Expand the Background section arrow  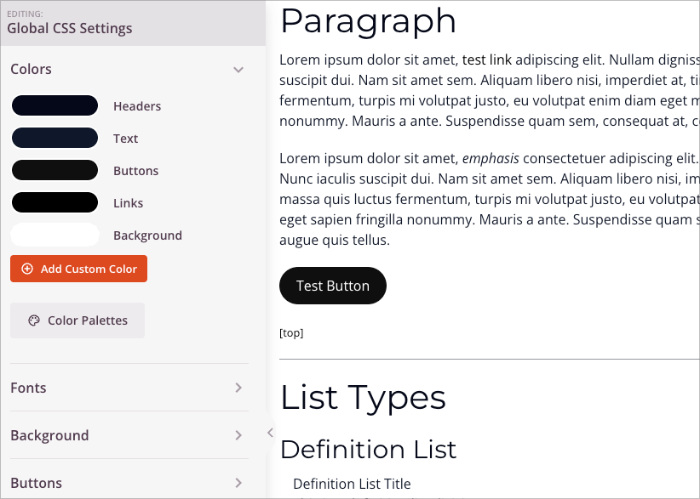tap(238, 435)
